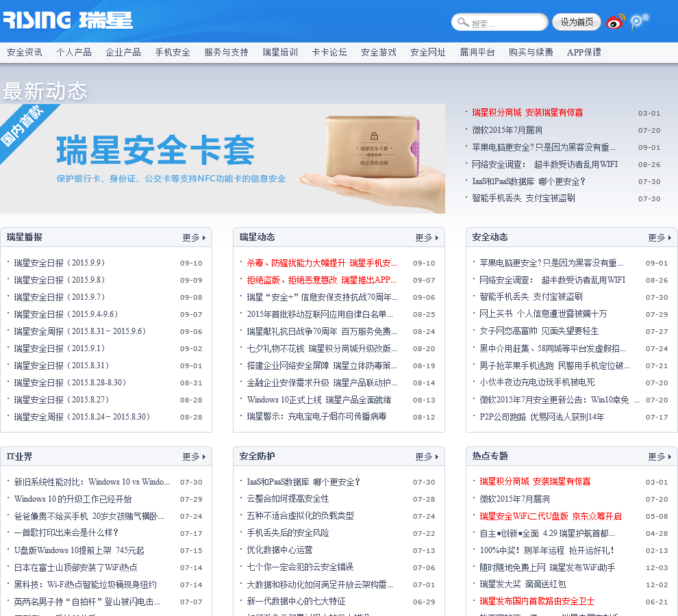The width and height of the screenshot is (678, 616).
Task: Open 杀毒、防骚扰能力大幅提升 article
Action: tap(322, 263)
